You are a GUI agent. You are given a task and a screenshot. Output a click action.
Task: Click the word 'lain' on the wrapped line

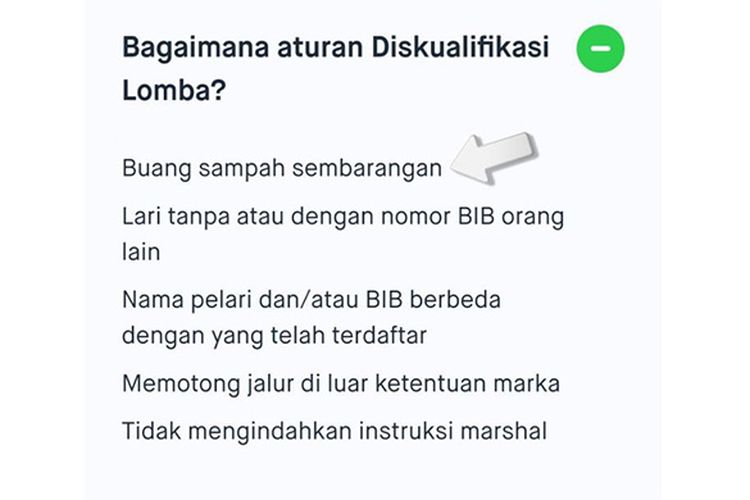[x=140, y=251]
